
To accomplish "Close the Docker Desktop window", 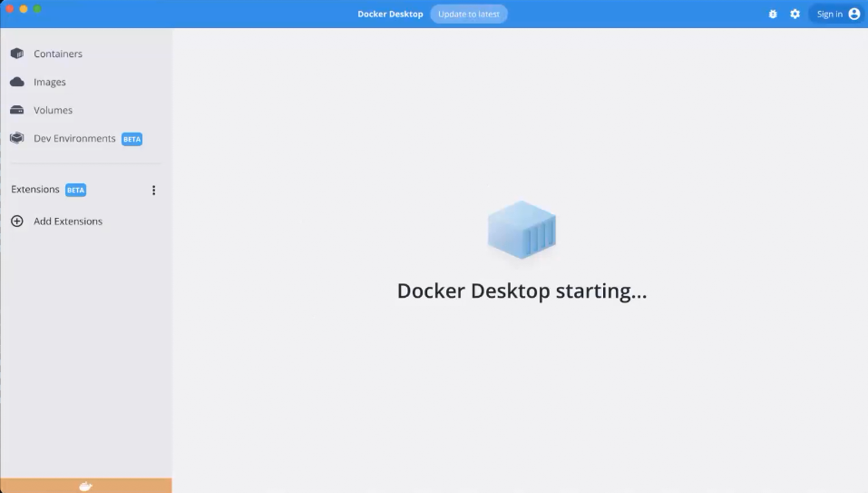I will [9, 9].
